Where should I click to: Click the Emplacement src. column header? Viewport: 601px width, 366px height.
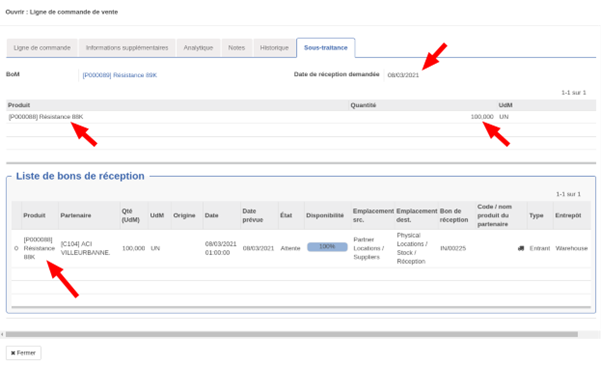(x=373, y=215)
